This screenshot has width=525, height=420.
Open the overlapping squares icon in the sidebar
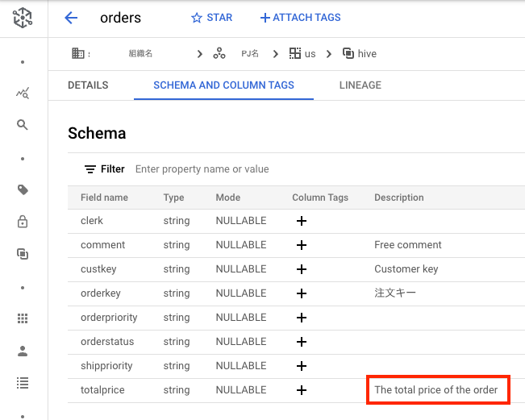pyautogui.click(x=23, y=254)
